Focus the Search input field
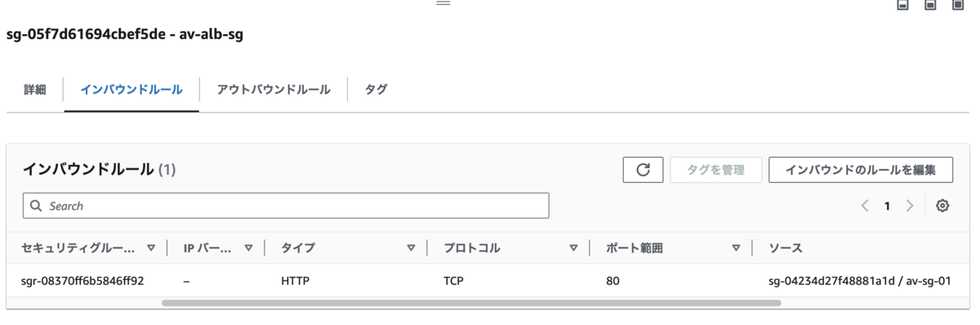The height and width of the screenshot is (325, 980). 286,206
